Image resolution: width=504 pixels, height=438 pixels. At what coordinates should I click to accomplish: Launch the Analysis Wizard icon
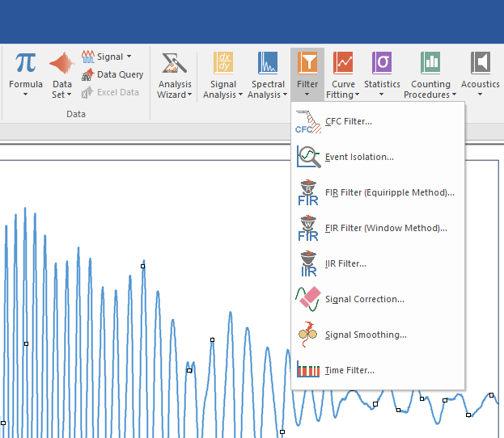click(175, 63)
